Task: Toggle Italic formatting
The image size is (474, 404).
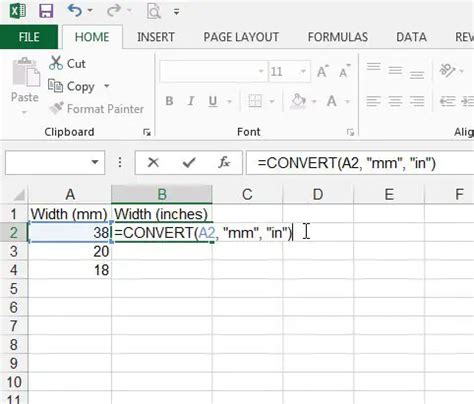Action: [x=191, y=101]
